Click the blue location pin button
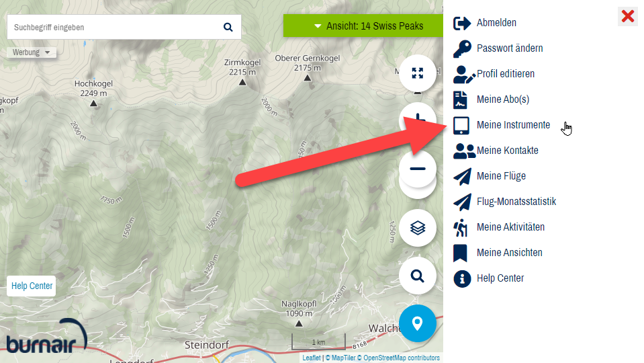 [x=417, y=323]
